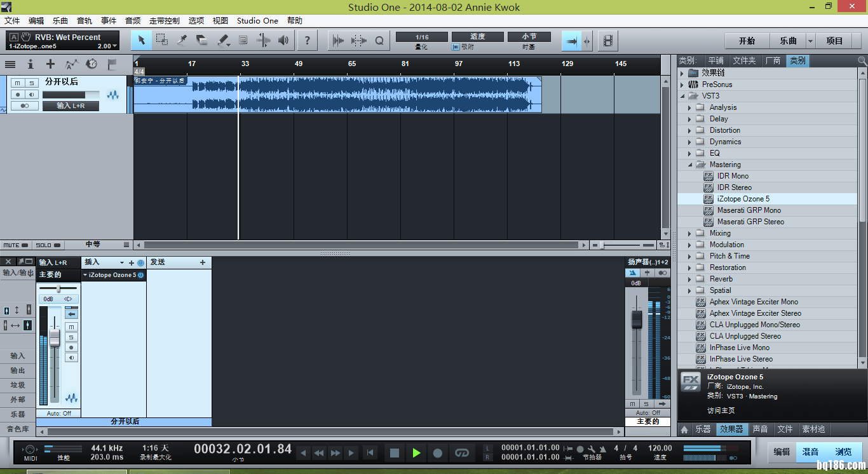This screenshot has height=474, width=868.
Task: Pick the Eraser tool
Action: pos(202,41)
